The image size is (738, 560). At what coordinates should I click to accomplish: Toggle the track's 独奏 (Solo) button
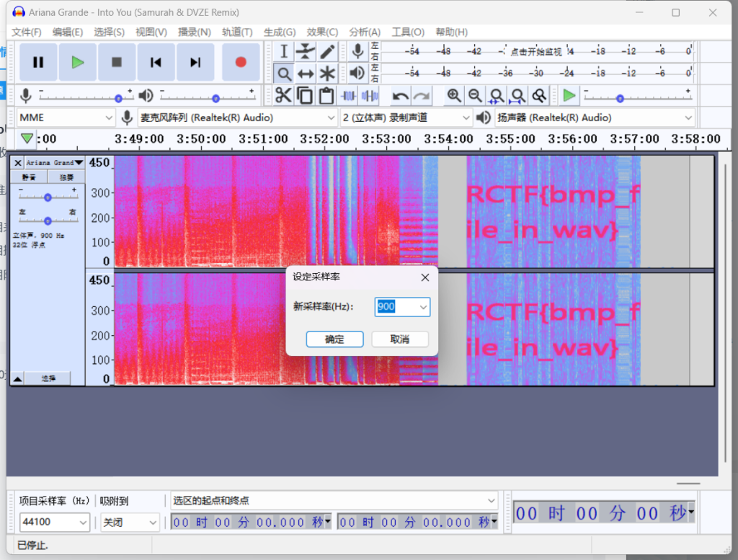click(x=66, y=177)
